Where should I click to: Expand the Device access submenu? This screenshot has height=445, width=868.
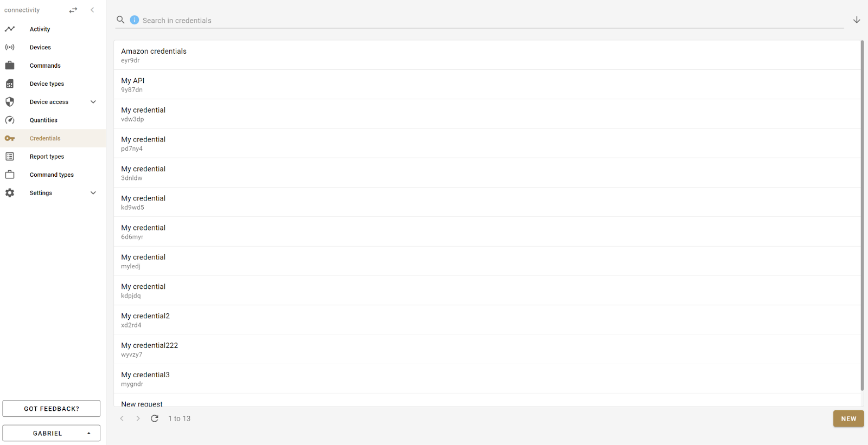pos(93,102)
